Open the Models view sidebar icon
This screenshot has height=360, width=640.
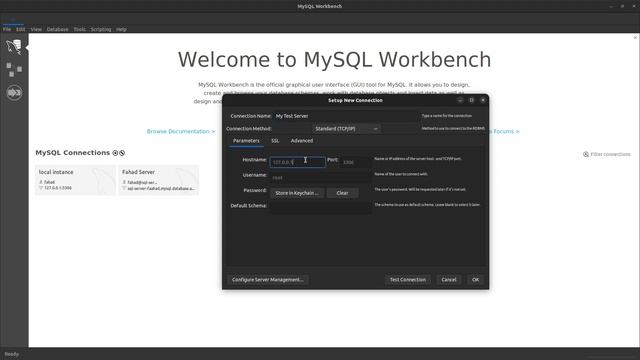[x=14, y=69]
